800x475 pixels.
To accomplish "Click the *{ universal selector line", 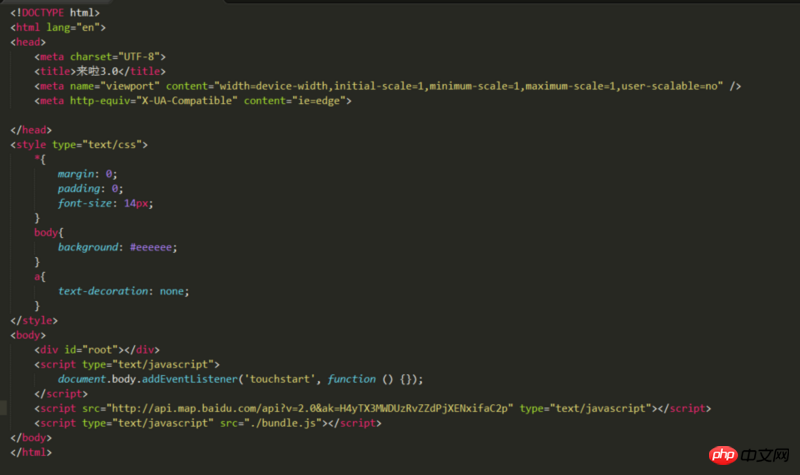I will [x=40, y=160].
